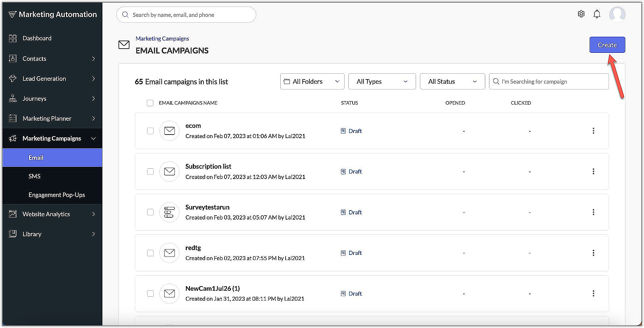
Task: Open the All Folders dropdown
Action: (x=312, y=81)
